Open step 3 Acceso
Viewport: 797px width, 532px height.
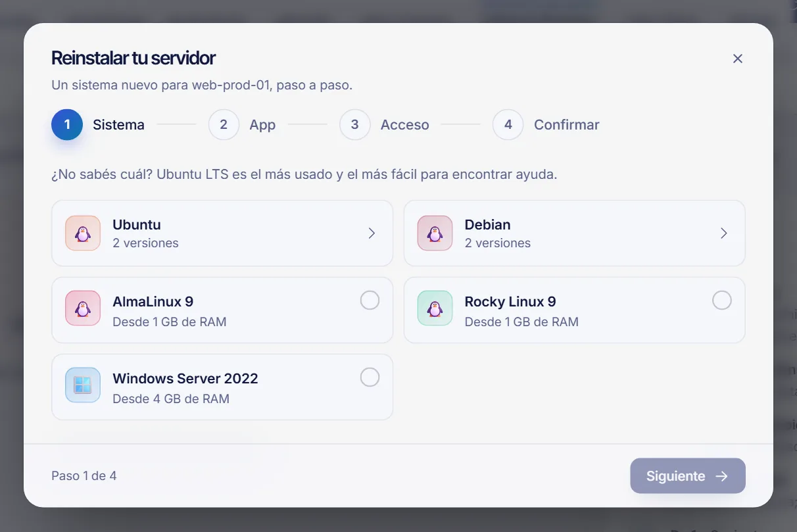tap(384, 125)
